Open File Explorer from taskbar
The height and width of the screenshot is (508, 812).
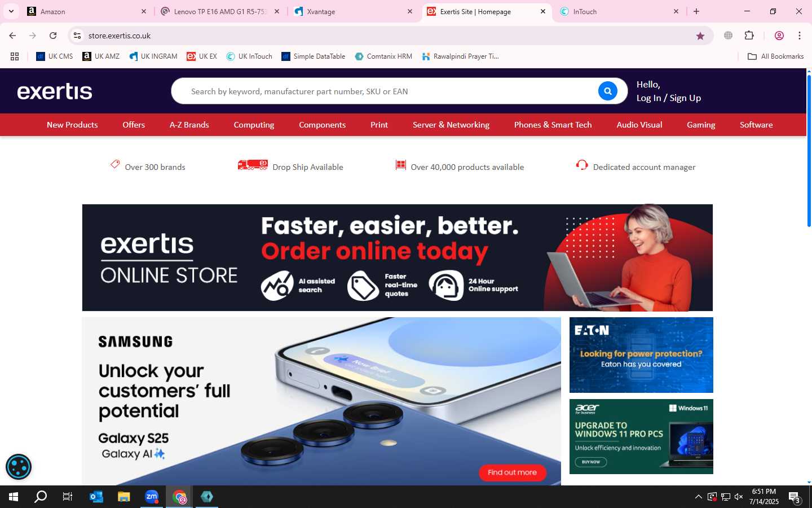[124, 497]
